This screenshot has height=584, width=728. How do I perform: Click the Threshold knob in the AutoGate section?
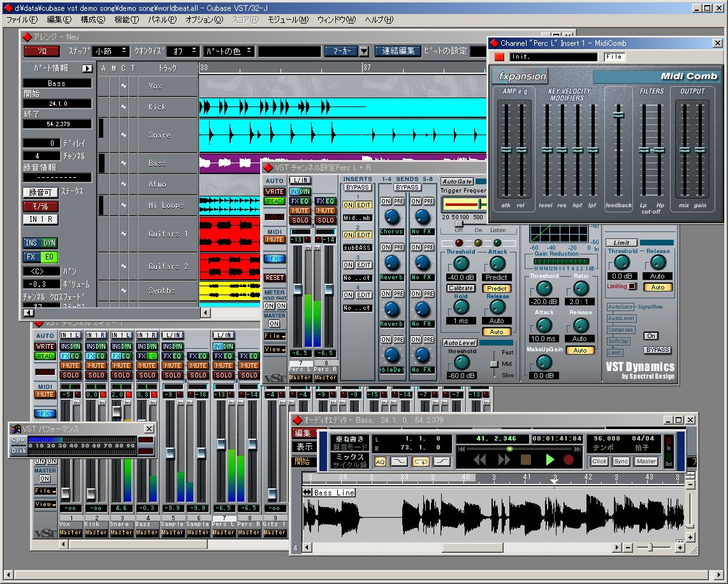tap(460, 264)
